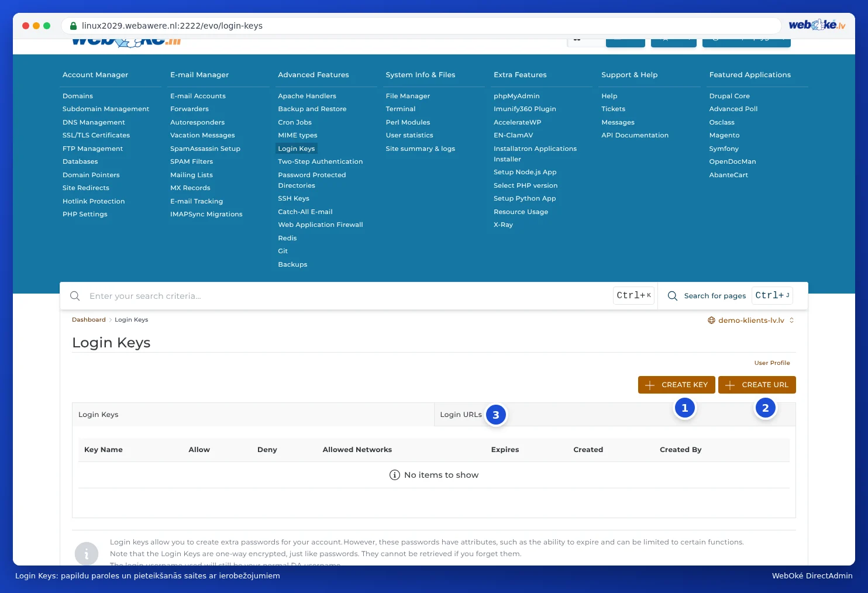
Task: Click the browser address bar URL
Action: click(172, 26)
